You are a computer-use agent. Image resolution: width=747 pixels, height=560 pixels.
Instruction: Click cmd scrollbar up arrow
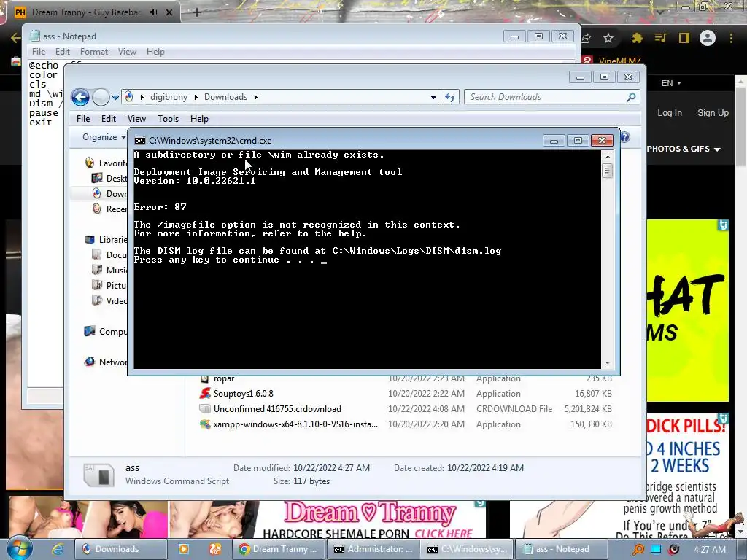pyautogui.click(x=608, y=156)
